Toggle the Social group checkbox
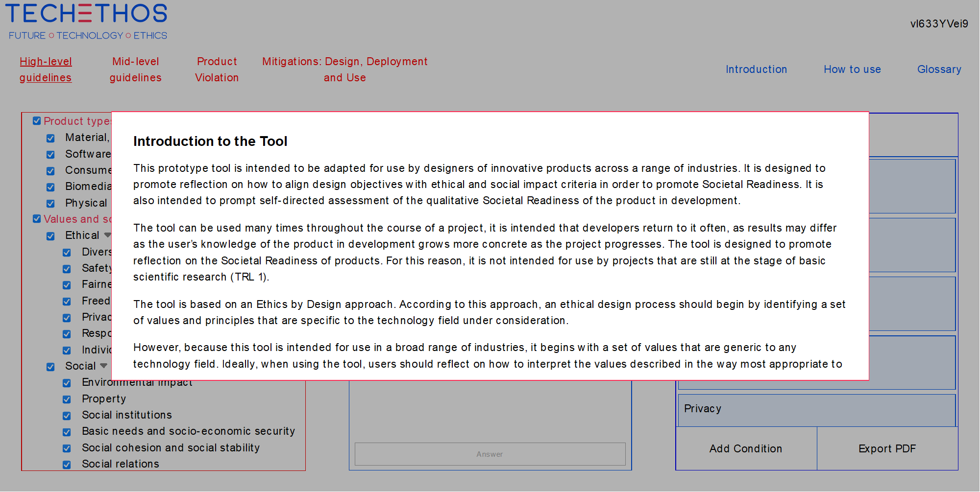Screen dimensions: 980x492 click(x=50, y=367)
